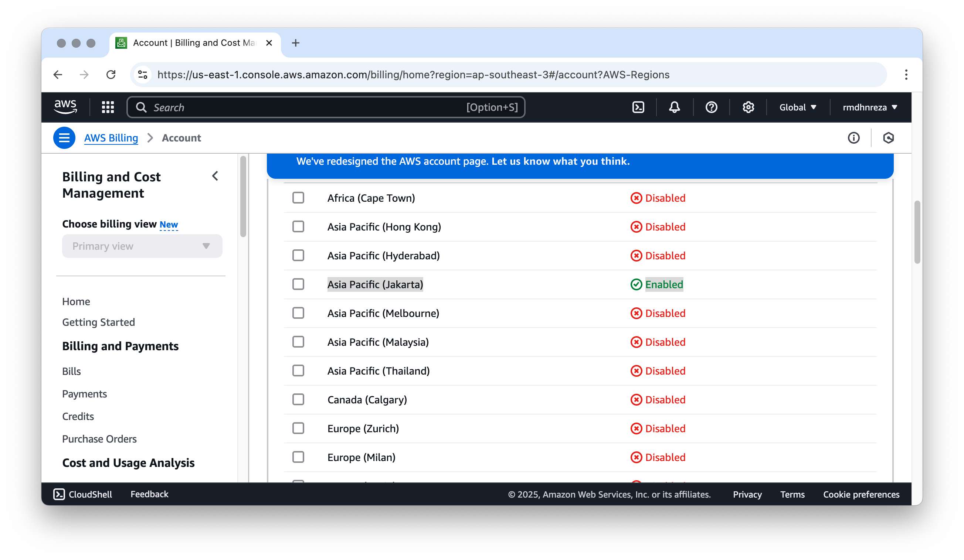Click the browser forward arrow
Screen dimensions: 964x560
coord(84,75)
